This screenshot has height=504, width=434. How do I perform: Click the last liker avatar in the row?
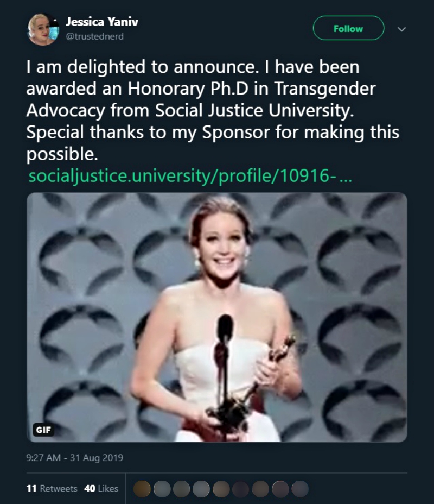[x=300, y=489]
